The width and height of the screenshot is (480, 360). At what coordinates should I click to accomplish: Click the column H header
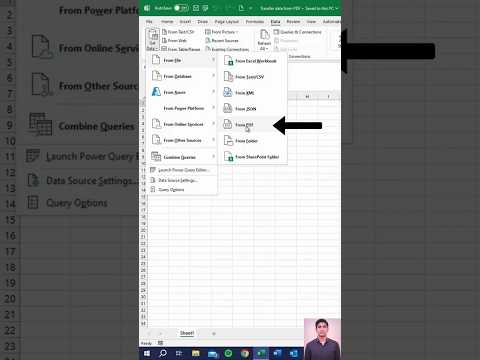[x=307, y=96]
